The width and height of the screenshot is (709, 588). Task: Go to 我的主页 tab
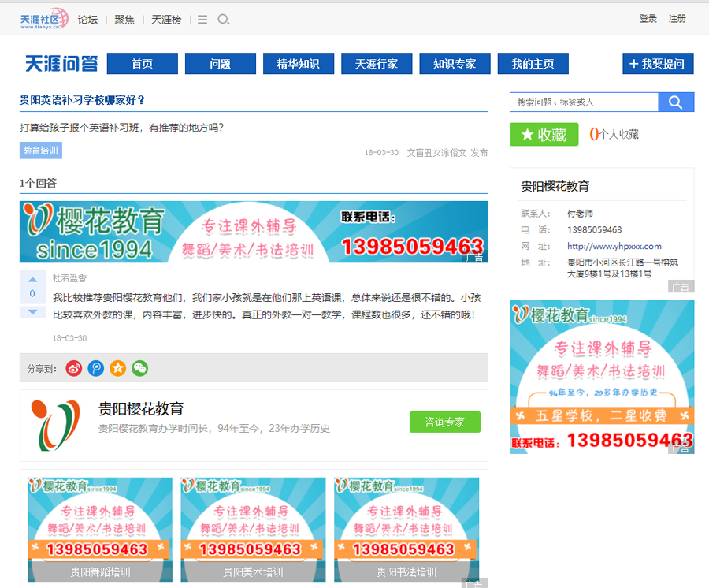(533, 64)
